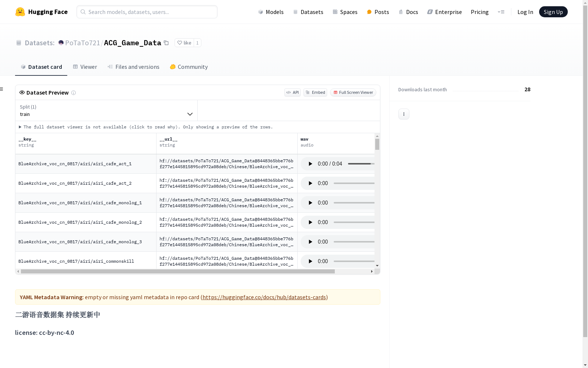The height and width of the screenshot is (368, 588).
Task: Click the Hugging Face logo
Action: coord(42,12)
